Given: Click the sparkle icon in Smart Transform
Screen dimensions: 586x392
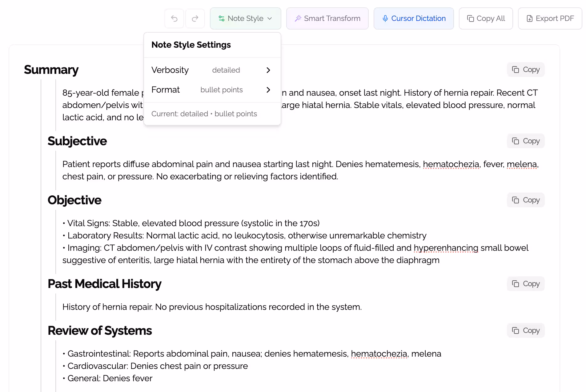Looking at the screenshot, I should [297, 18].
